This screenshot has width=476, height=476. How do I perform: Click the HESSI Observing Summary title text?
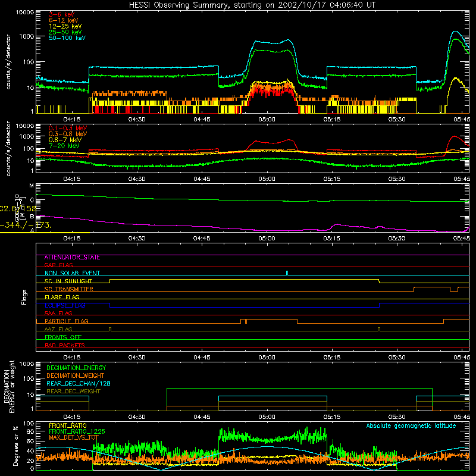tap(252, 5)
